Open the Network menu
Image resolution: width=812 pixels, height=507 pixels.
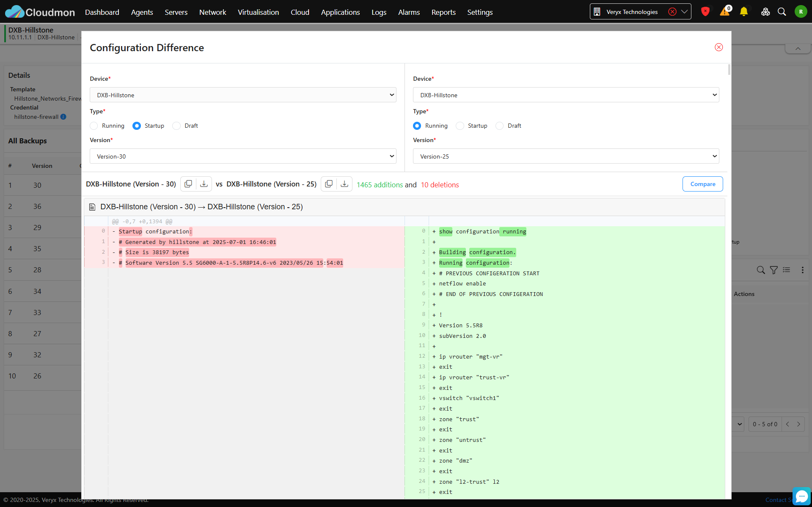[212, 12]
